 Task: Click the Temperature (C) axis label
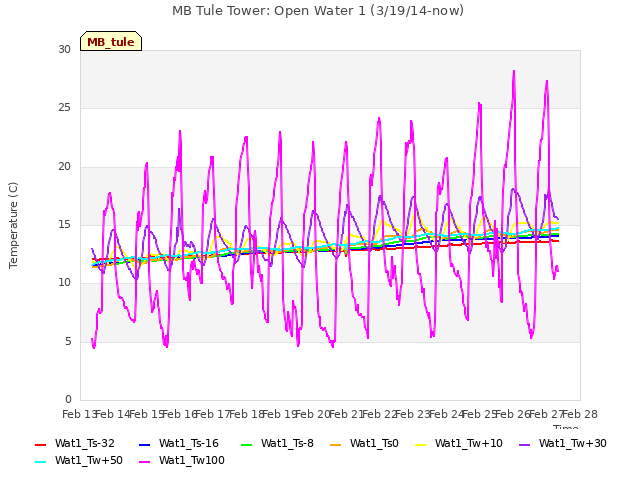point(13,225)
